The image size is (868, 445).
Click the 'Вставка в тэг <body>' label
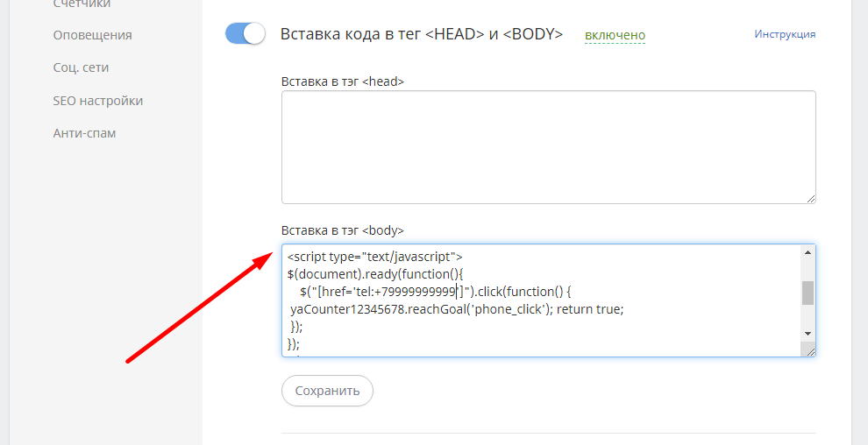point(342,230)
